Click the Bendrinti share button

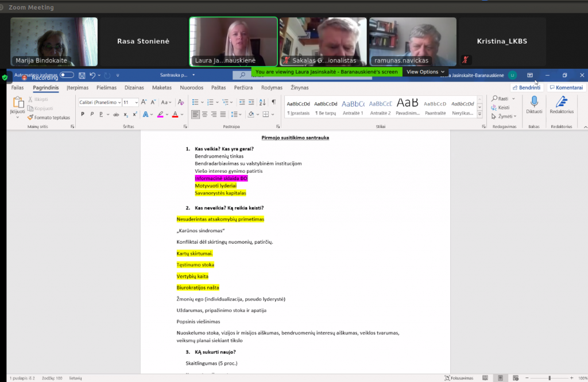pos(526,88)
